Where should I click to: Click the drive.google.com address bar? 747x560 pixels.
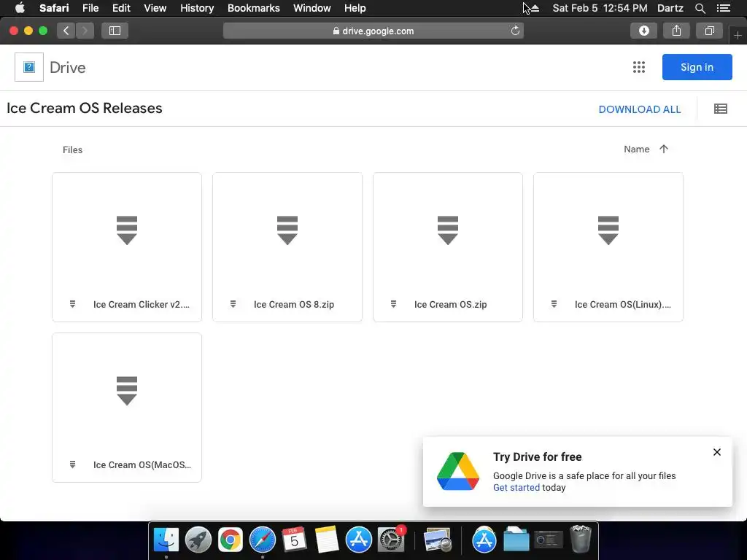coord(373,31)
